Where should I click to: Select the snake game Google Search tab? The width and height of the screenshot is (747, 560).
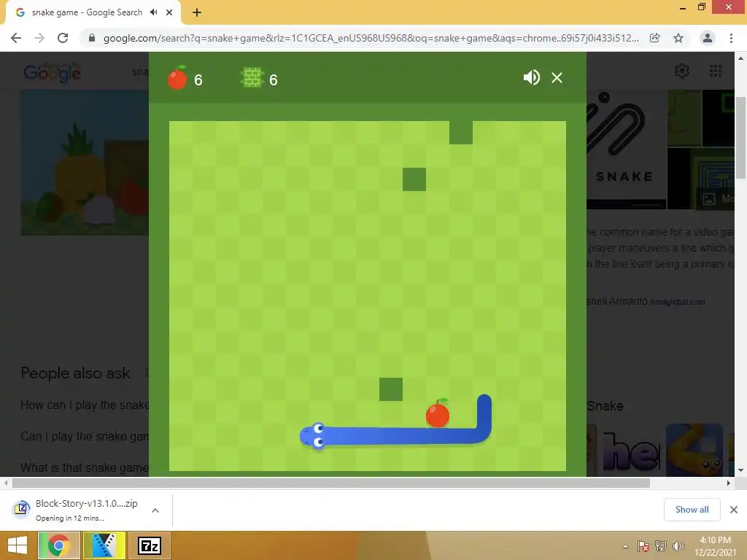click(93, 13)
